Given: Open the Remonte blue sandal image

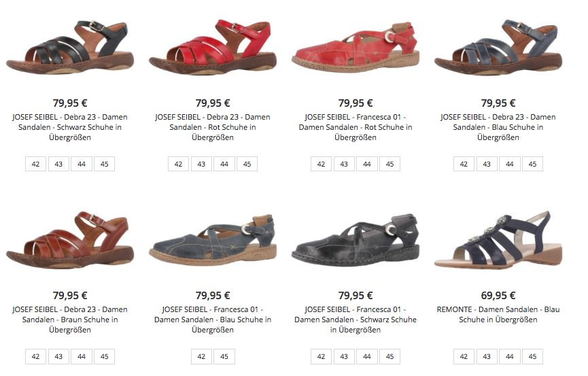Looking at the screenshot, I should point(498,239).
